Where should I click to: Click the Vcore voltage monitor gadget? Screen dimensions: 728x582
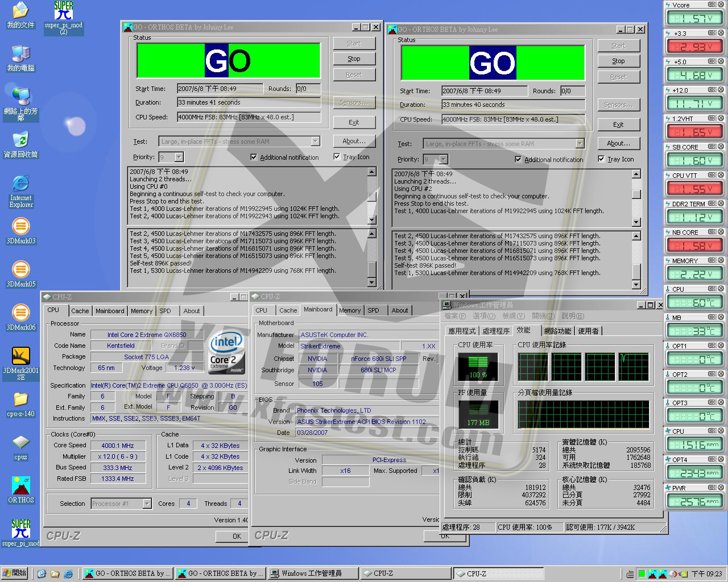point(695,14)
